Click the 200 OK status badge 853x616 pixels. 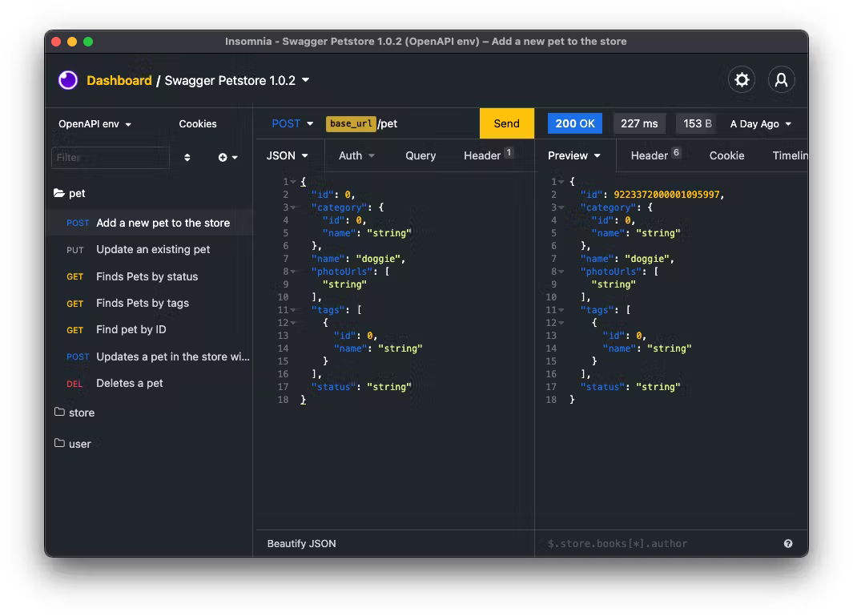point(575,123)
